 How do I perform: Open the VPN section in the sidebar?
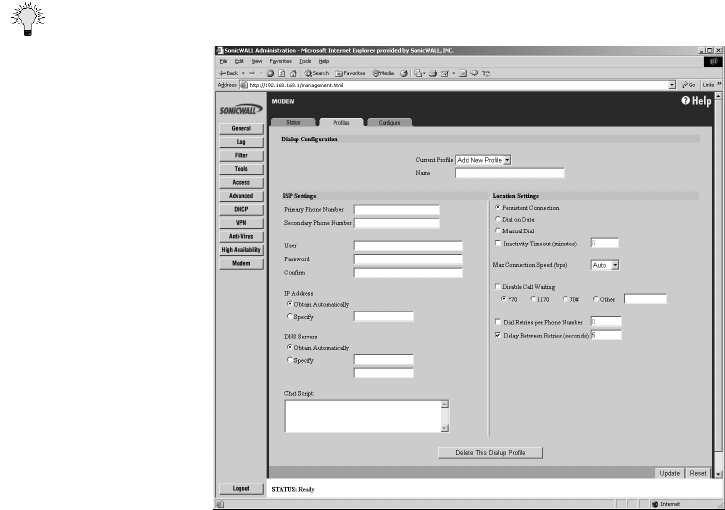pyautogui.click(x=241, y=223)
